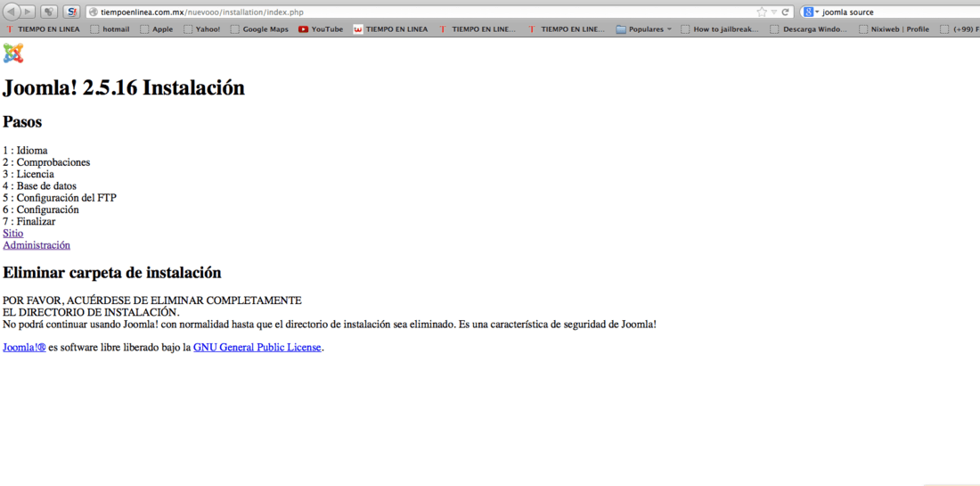Click the step '4 : Base de datos'

pos(39,186)
